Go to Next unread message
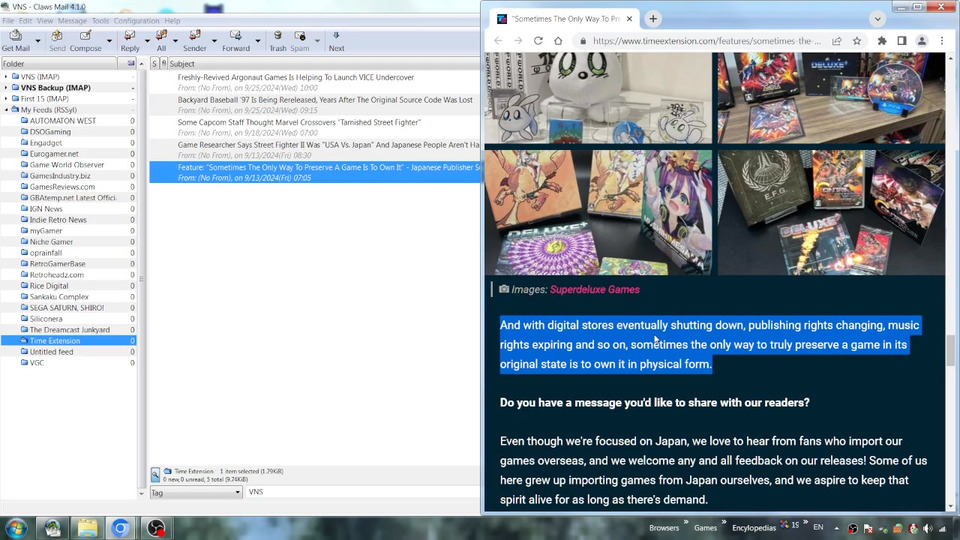 336,41
